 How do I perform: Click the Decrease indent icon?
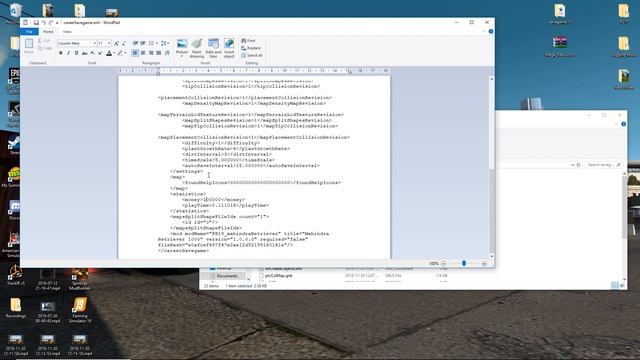135,43
